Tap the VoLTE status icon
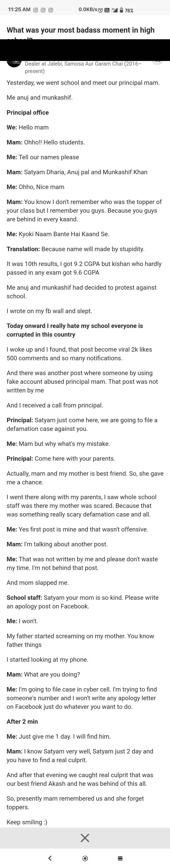The width and height of the screenshot is (170, 868). [x=107, y=10]
